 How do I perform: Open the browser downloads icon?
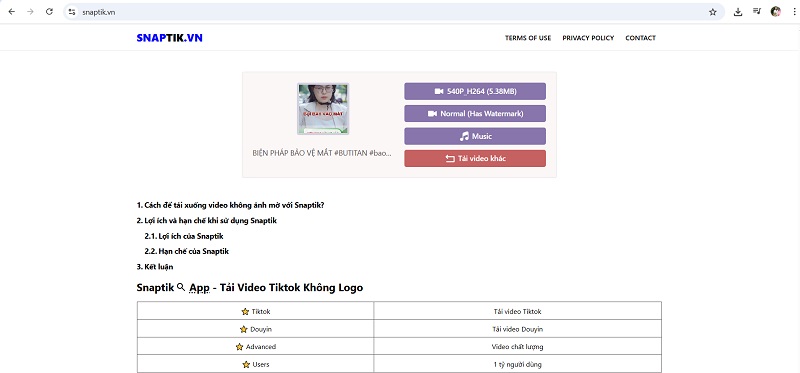[x=738, y=12]
